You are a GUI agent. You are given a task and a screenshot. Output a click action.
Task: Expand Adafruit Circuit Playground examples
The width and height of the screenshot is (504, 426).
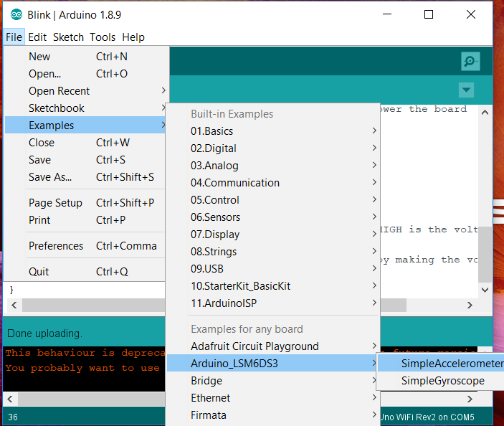[273, 346]
